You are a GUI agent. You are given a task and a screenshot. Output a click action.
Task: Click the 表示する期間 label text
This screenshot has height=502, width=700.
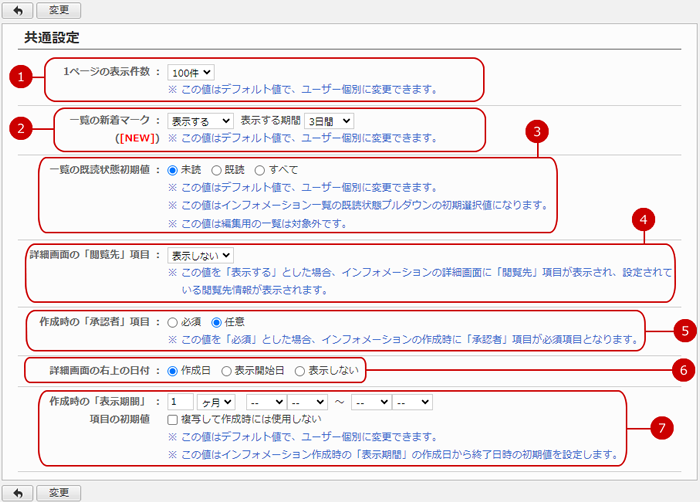click(271, 120)
